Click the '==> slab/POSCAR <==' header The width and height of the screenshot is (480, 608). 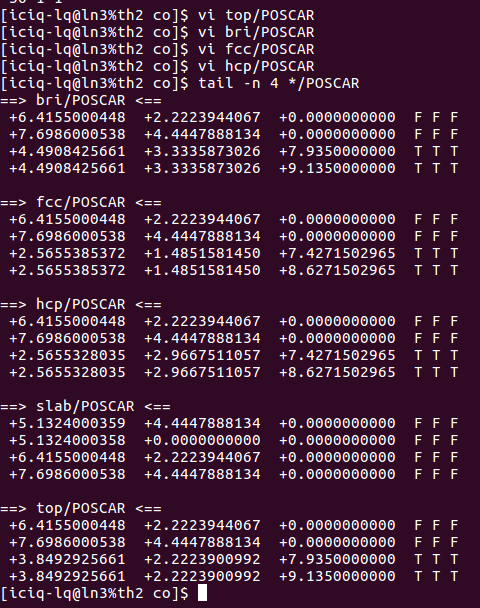[85, 406]
